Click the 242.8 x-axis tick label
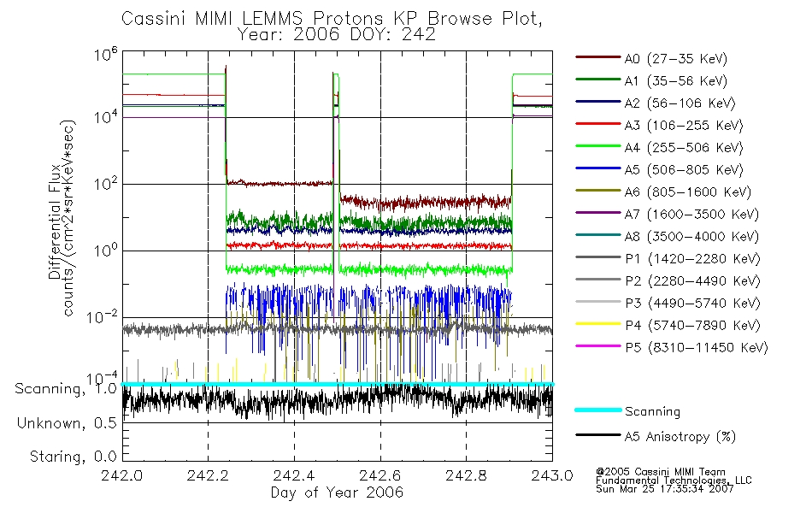Viewport: 812px width, 513px height. tap(466, 475)
